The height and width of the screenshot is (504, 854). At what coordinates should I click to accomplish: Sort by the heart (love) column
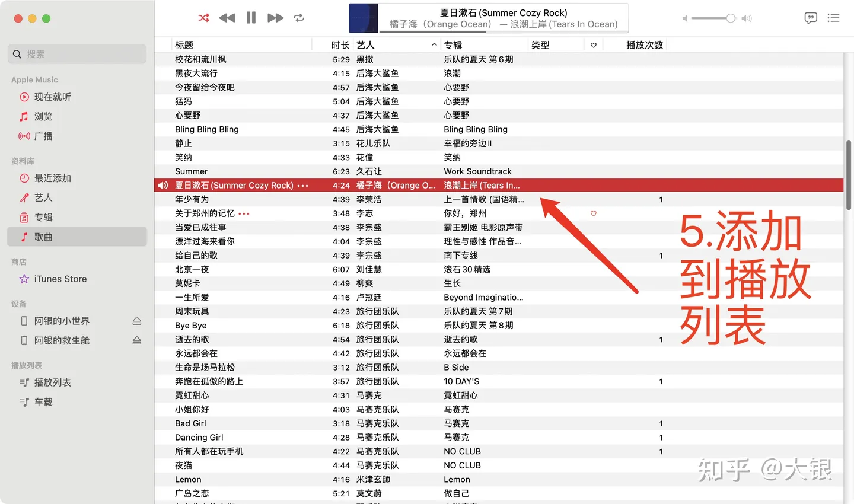coord(594,45)
